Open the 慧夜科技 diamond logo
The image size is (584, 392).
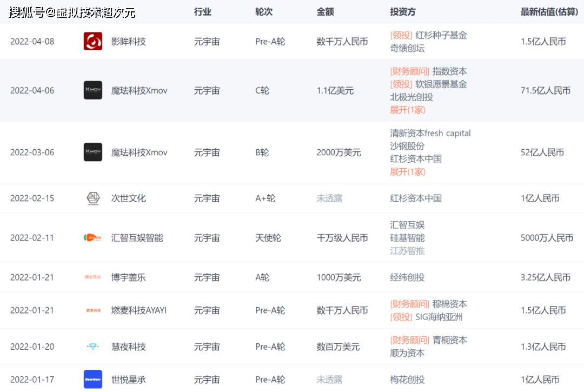[92, 346]
